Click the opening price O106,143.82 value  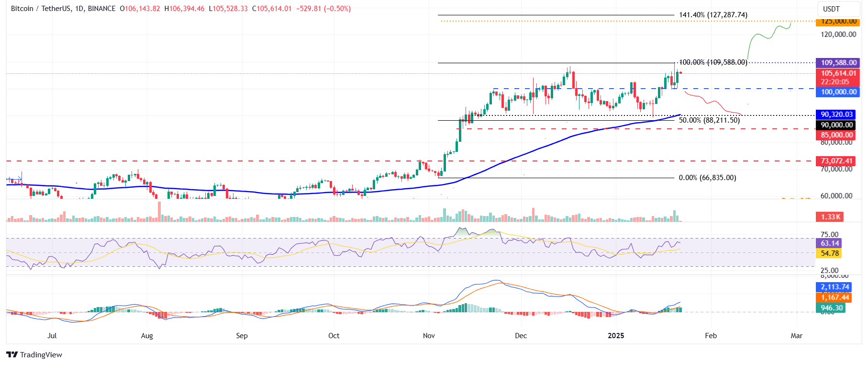(140, 9)
